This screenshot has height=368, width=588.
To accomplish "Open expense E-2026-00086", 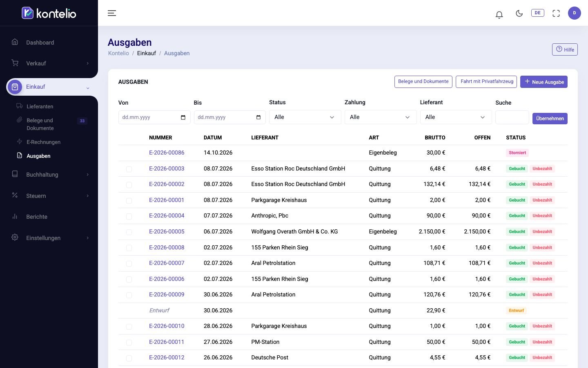I will click(167, 153).
